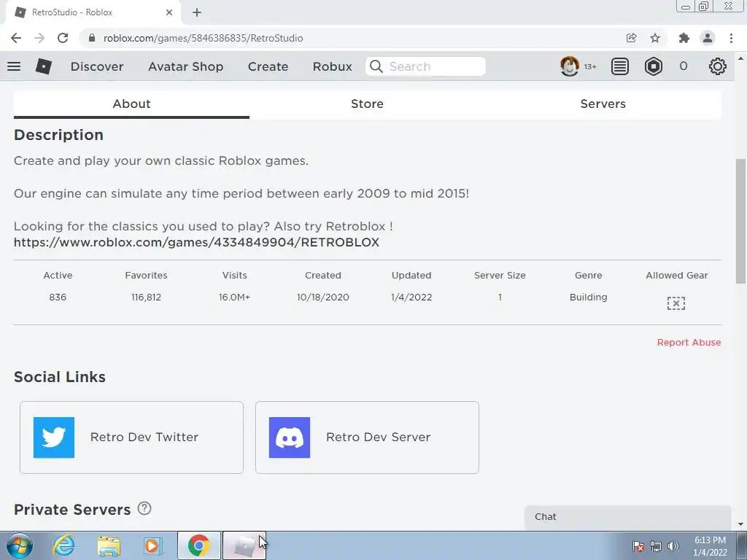
Task: Click the share page icon in address bar
Action: click(631, 38)
